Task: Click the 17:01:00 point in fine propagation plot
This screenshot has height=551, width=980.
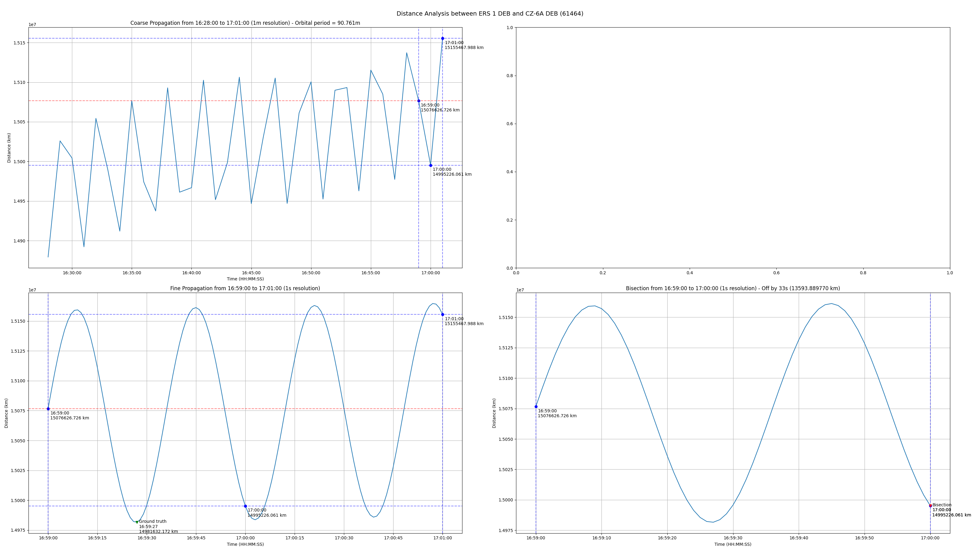Action: pyautogui.click(x=443, y=314)
